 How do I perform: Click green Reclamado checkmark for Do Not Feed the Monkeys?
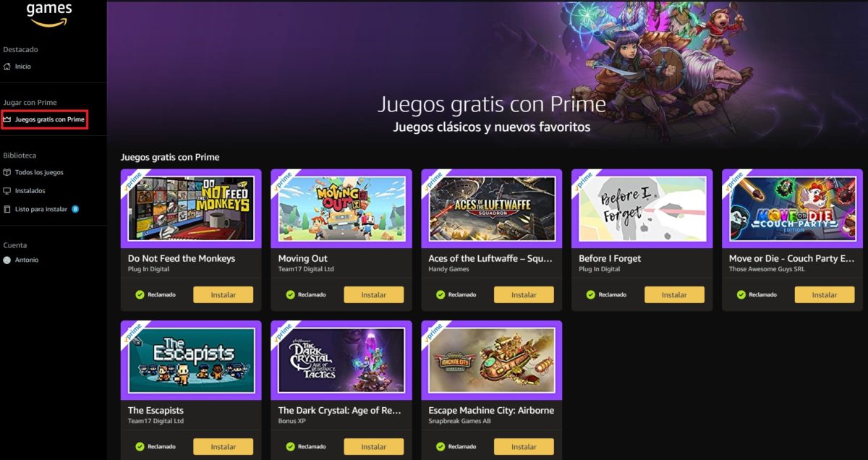(140, 295)
